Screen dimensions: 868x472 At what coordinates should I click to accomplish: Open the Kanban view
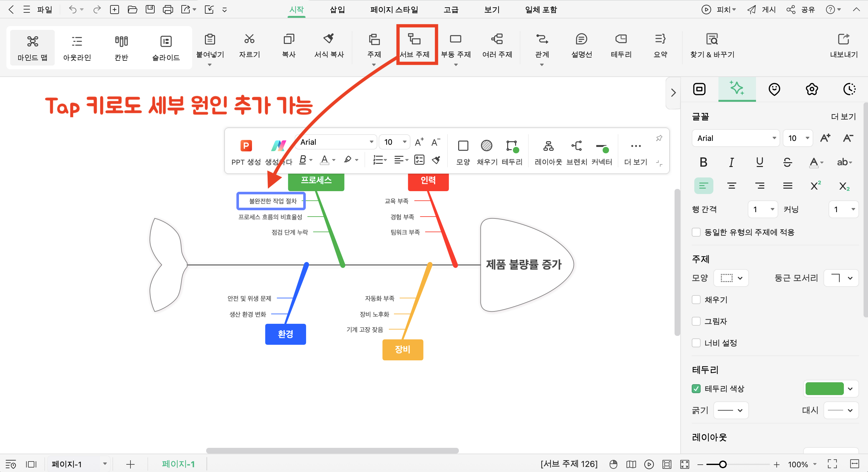[x=121, y=48]
